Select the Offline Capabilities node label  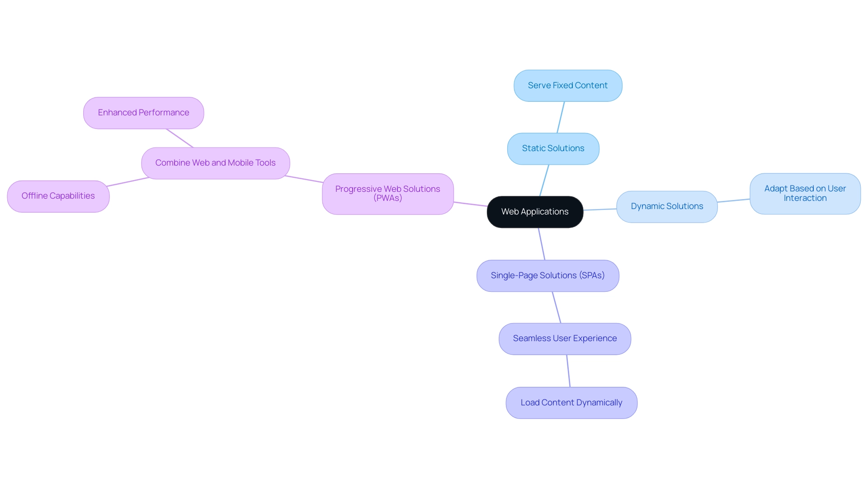[58, 195]
